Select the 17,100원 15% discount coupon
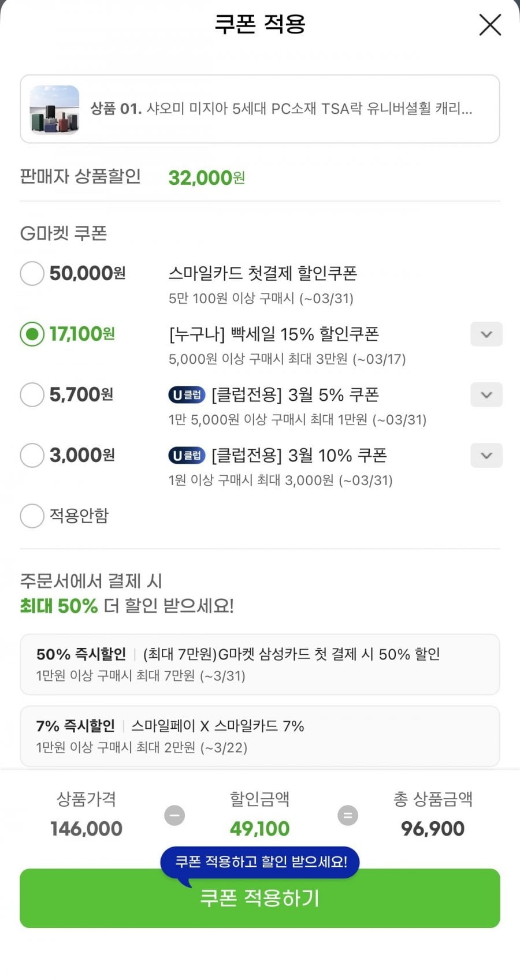The width and height of the screenshot is (520, 980). (x=32, y=334)
